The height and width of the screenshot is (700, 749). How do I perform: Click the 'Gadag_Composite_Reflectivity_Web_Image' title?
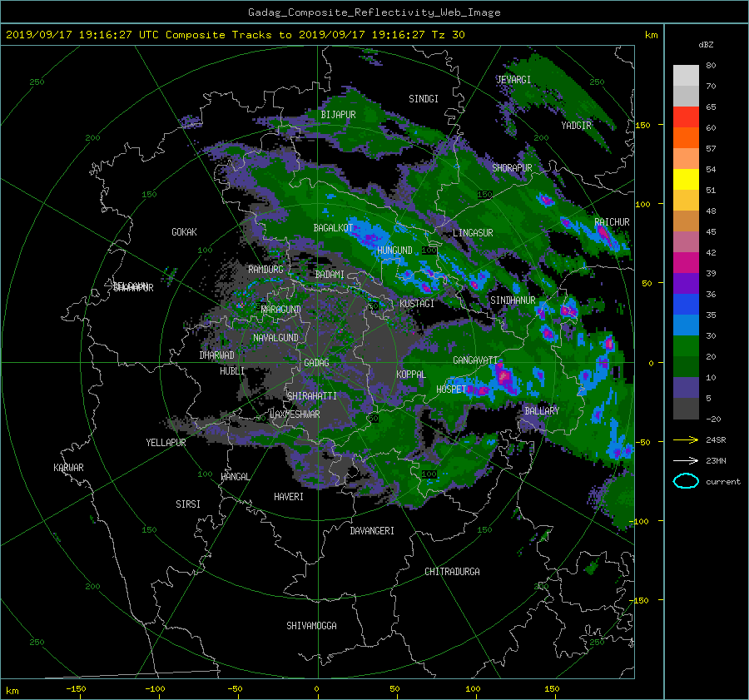click(x=374, y=12)
